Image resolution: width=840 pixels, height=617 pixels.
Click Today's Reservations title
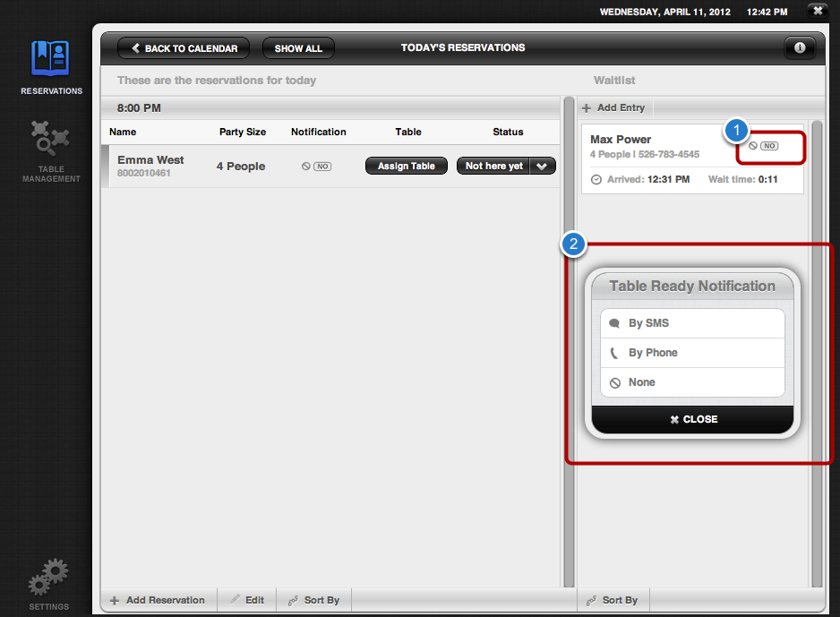[463, 47]
